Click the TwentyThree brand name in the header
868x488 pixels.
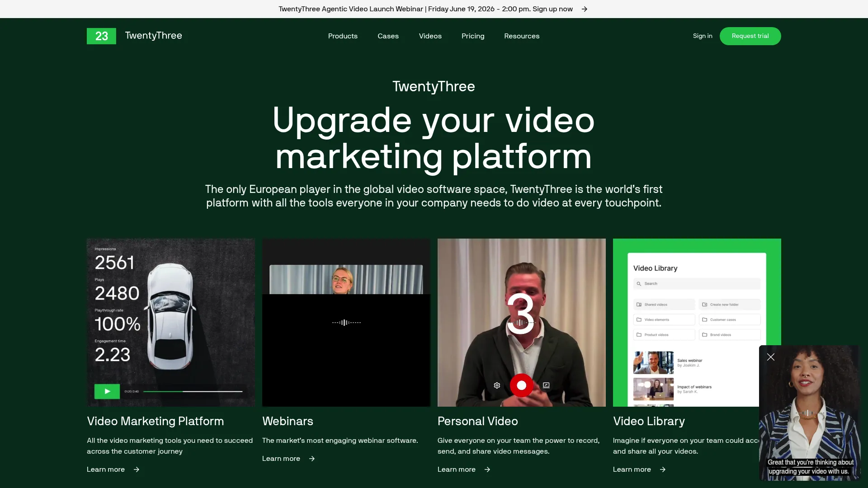(x=154, y=36)
